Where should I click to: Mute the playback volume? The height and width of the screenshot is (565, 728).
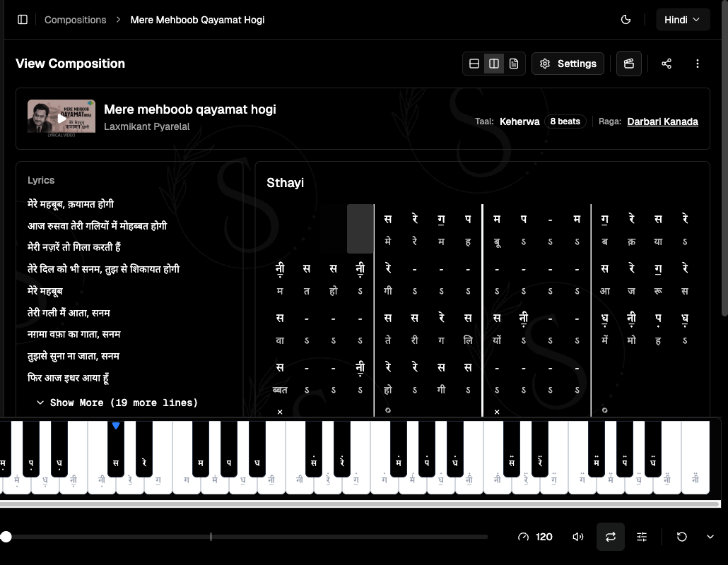click(x=578, y=537)
